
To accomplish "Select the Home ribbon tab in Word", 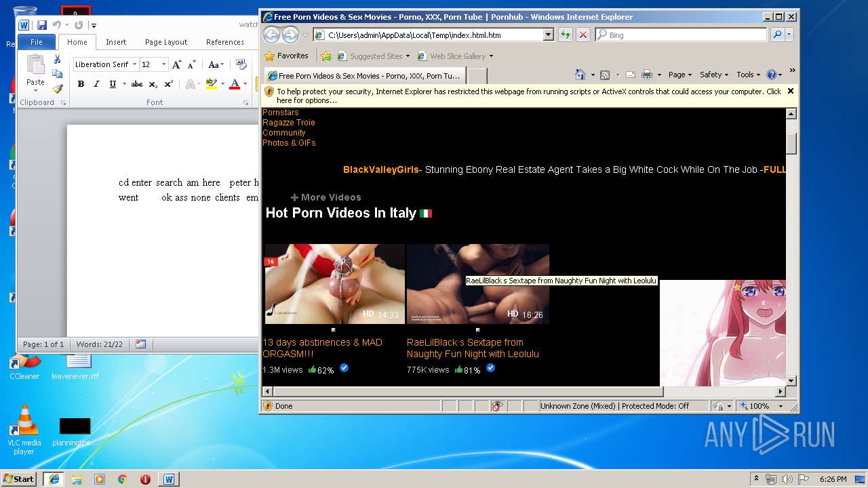I will pos(77,42).
